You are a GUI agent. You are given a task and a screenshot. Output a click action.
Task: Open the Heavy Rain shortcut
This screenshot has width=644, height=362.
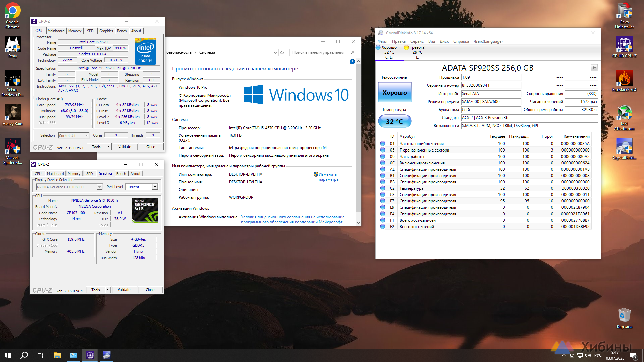[x=12, y=115]
